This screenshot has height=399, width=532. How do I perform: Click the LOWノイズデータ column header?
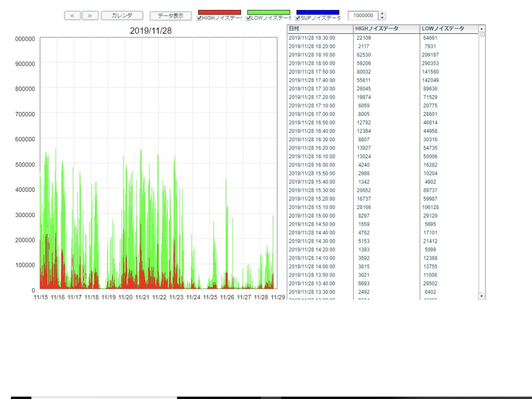(449, 29)
